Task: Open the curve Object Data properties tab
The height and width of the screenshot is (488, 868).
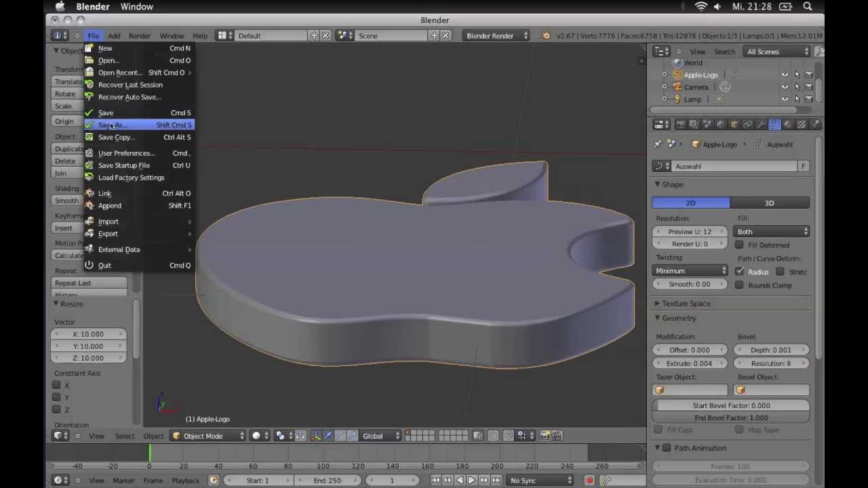Action: pyautogui.click(x=774, y=125)
